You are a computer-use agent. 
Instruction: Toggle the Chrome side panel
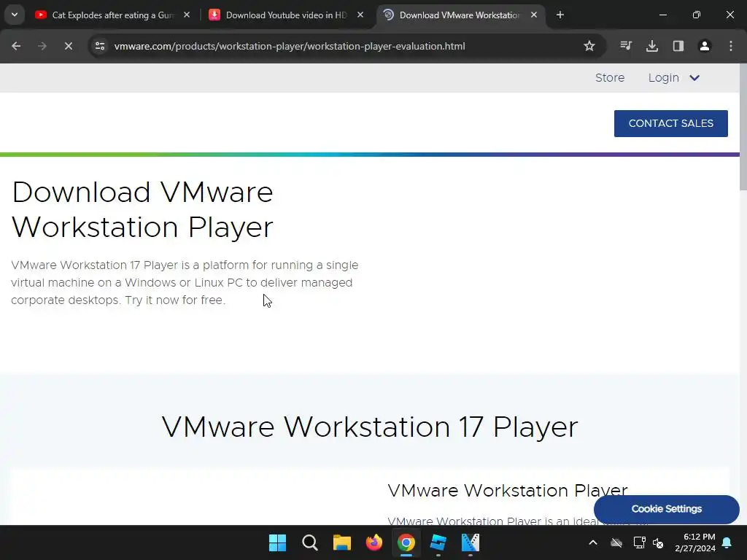(x=678, y=46)
